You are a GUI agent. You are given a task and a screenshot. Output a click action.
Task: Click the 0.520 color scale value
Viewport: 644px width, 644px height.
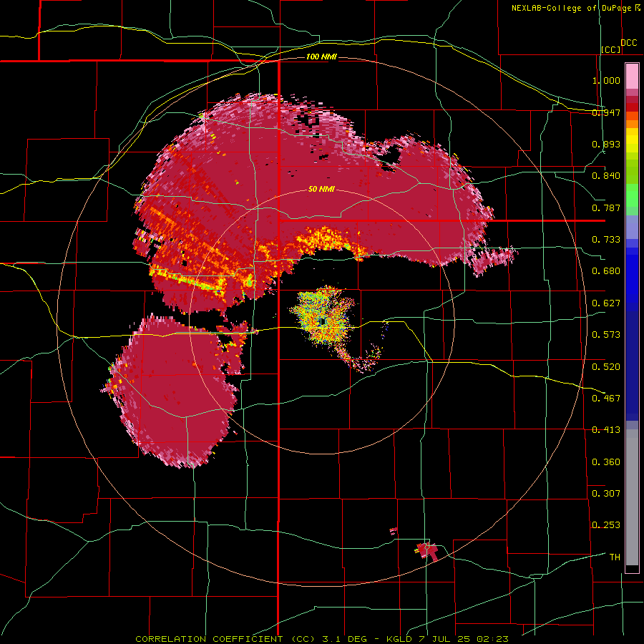606,367
